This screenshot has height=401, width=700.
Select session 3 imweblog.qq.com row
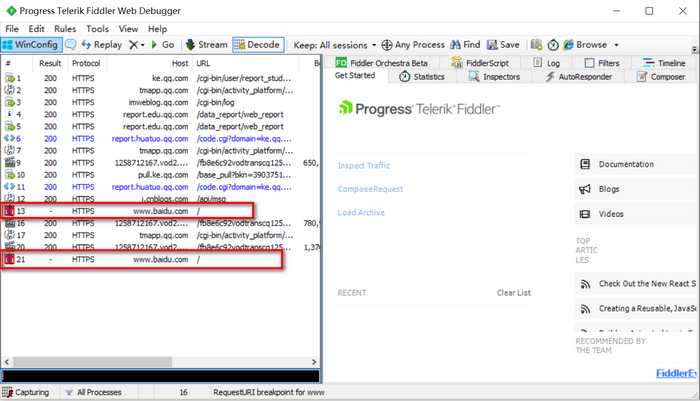pos(160,102)
